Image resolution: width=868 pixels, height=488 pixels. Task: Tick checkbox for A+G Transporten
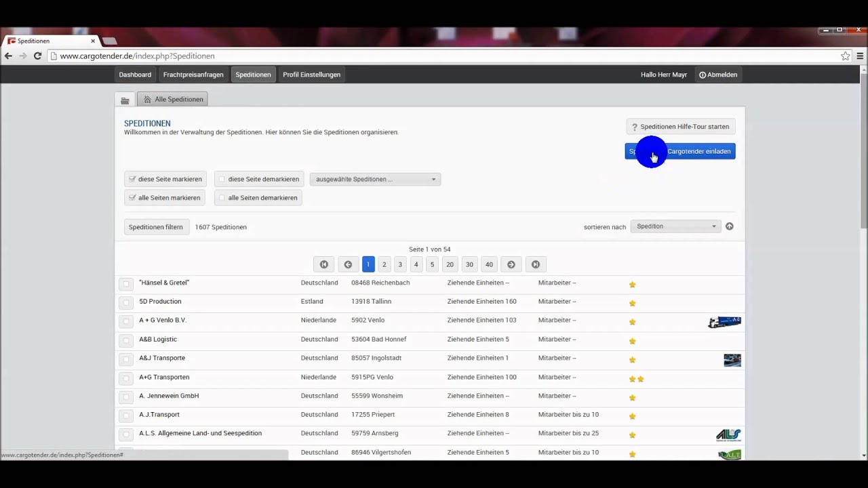point(126,378)
